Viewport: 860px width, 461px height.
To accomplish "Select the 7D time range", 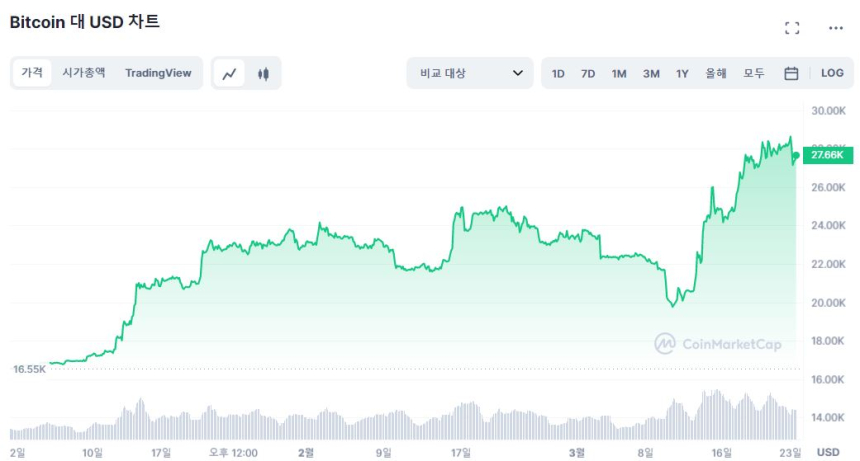I will click(x=588, y=73).
